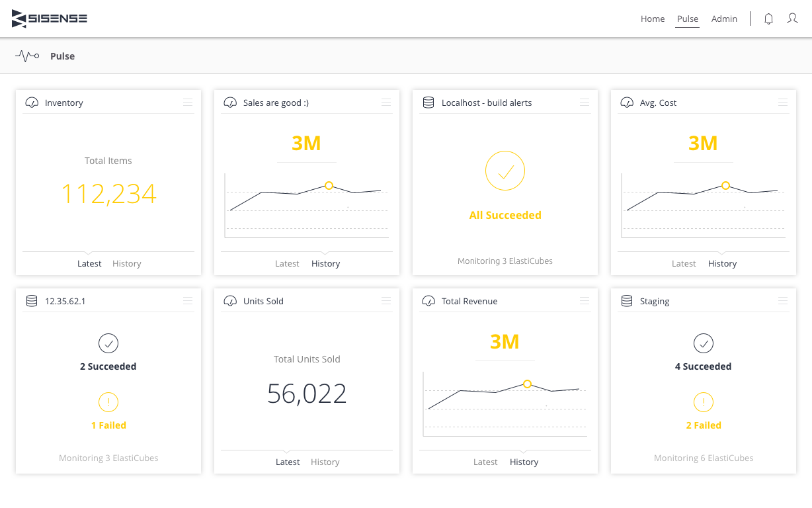This screenshot has height=508, width=812.
Task: Switch Sales are good tile to Latest view
Action: click(287, 263)
